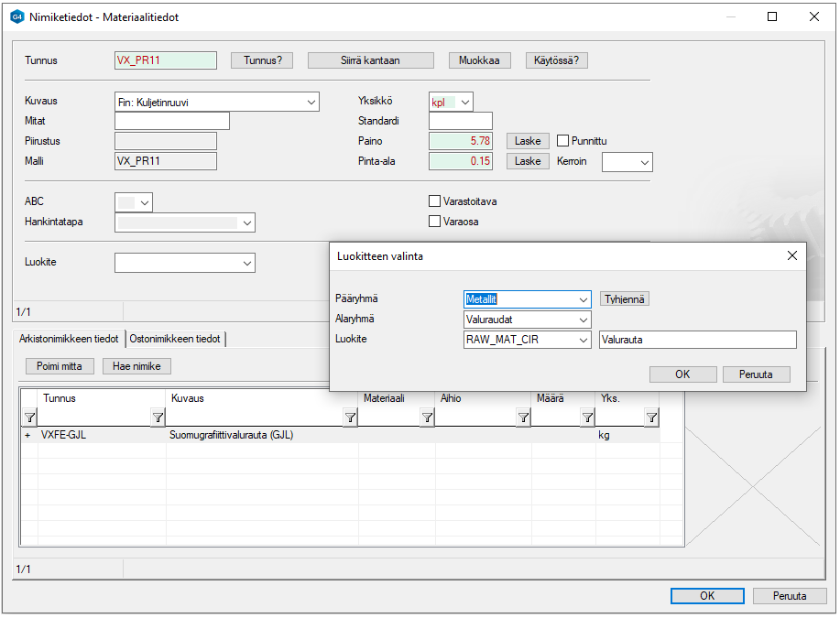
Task: Expand the VXFE-GJL row plus icon
Action: pos(27,435)
